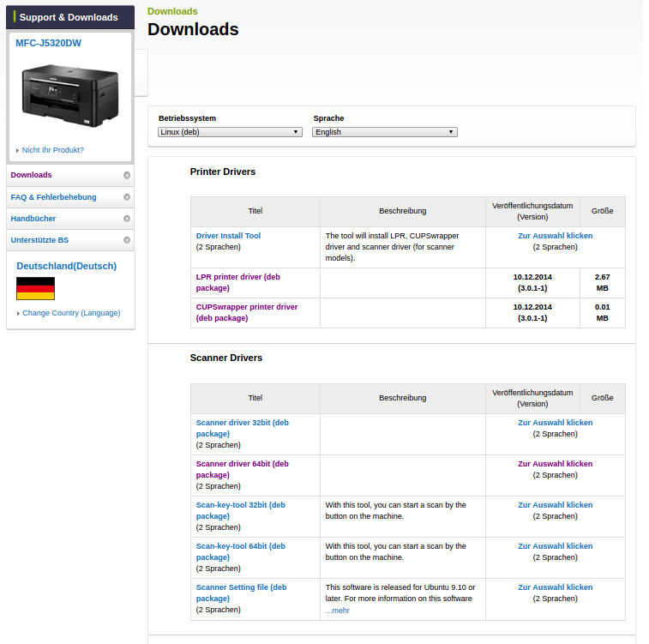Click the Sprache label
The width and height of the screenshot is (649, 644).
click(x=328, y=118)
